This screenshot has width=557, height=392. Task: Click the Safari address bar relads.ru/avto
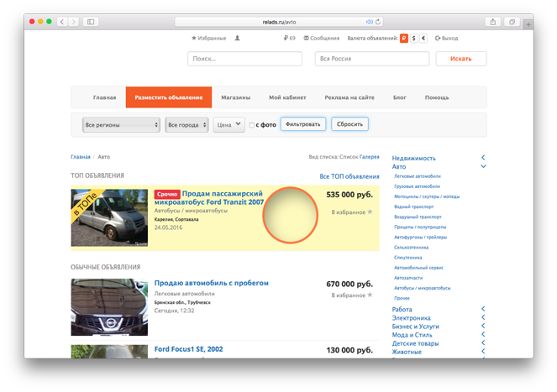coord(279,22)
